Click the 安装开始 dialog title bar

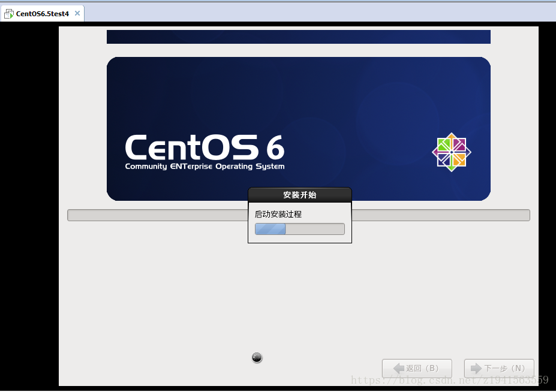click(x=300, y=195)
